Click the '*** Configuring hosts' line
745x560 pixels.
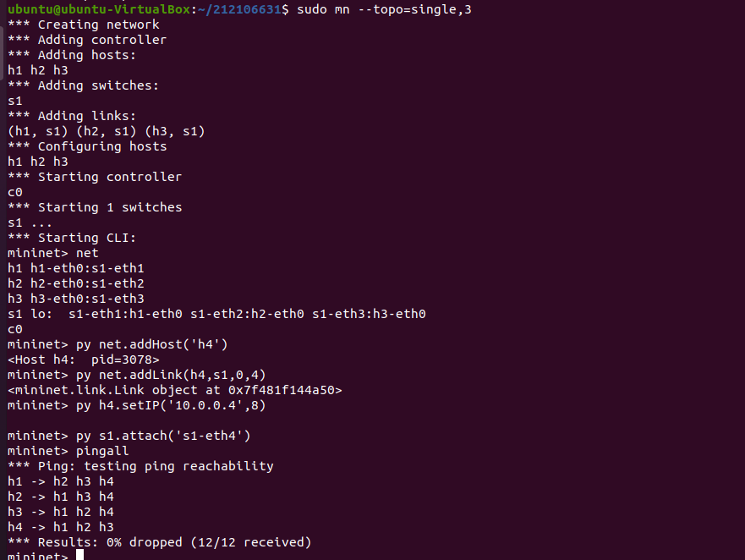[86, 146]
